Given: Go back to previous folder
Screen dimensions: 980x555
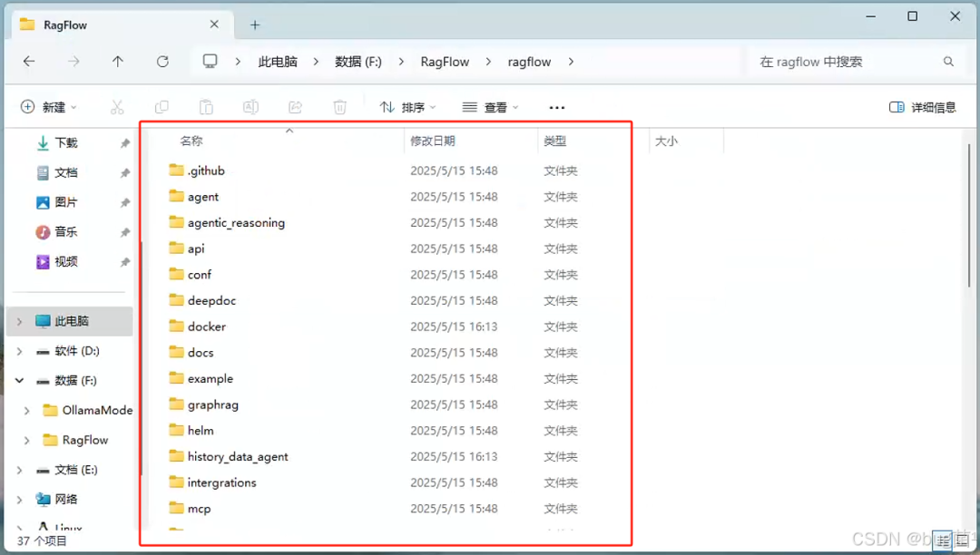Looking at the screenshot, I should click(x=29, y=61).
